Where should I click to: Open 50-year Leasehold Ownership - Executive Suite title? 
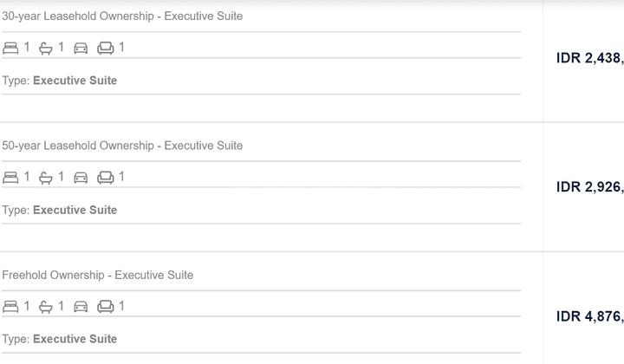[122, 146]
